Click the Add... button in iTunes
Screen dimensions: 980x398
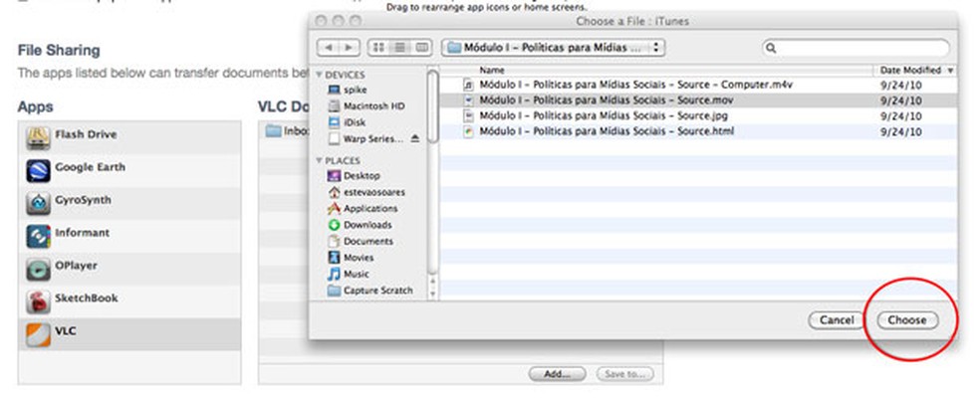(557, 374)
